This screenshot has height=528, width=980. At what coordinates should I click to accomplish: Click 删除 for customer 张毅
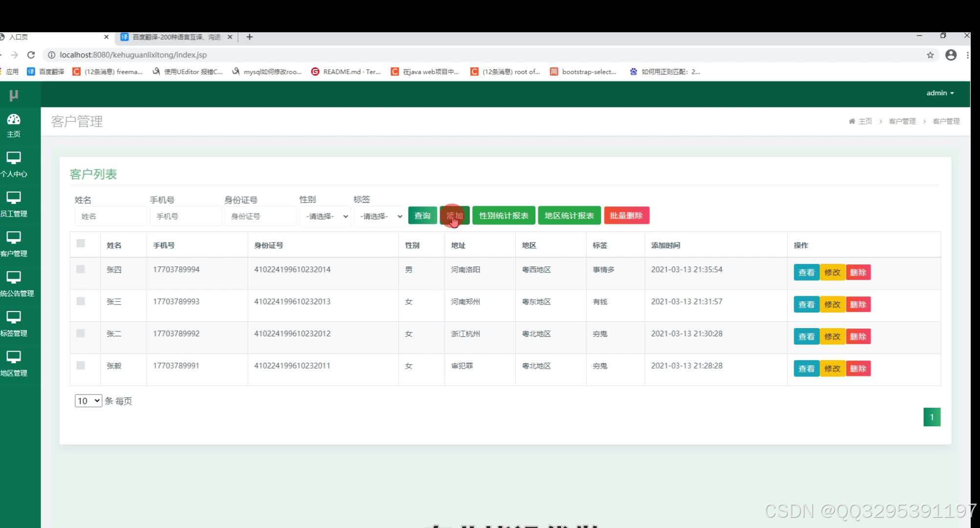(858, 369)
